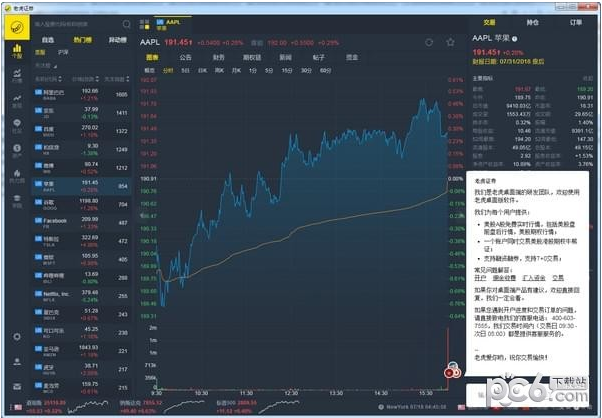Open the zigzag trend-line icon in sidebar
Viewport: 602px width, 418px height.
17,101
